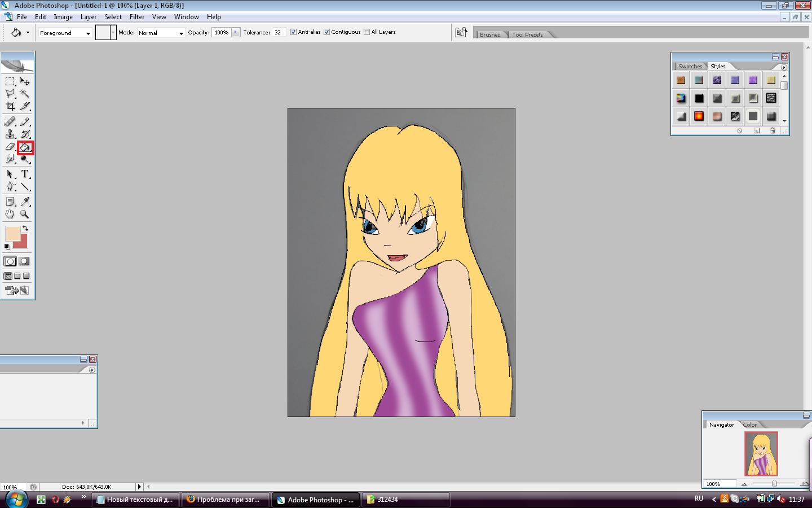Select the Magic Wand tool

tap(25, 94)
